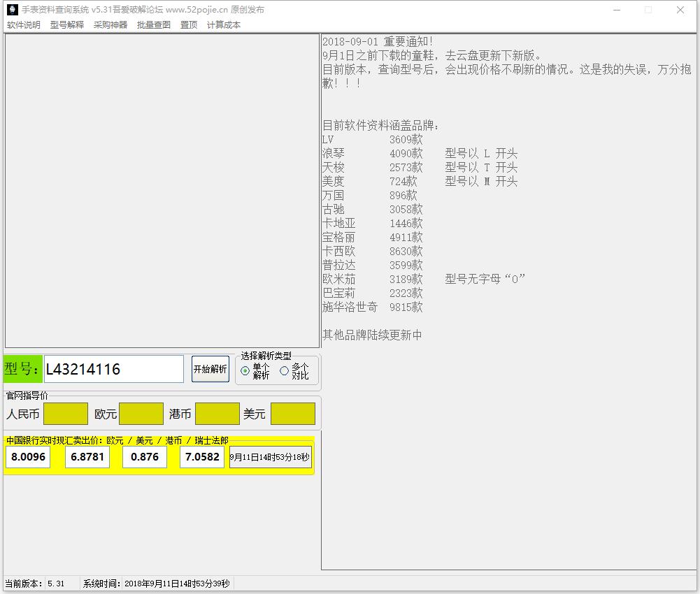Open the 型号解释 menu
This screenshot has height=594, width=700.
67,25
